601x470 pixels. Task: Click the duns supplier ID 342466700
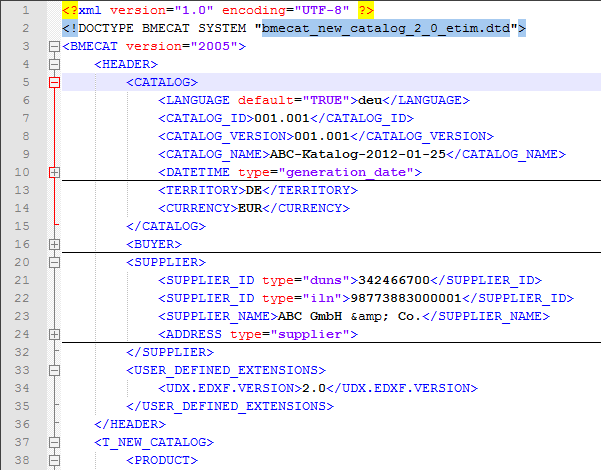[394, 280]
